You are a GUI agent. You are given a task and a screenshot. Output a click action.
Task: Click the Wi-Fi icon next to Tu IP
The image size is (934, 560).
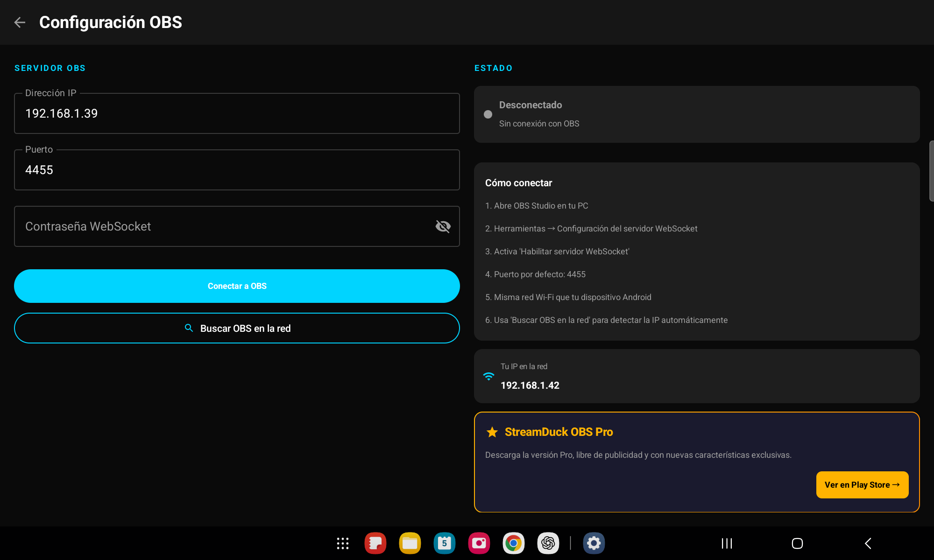488,376
